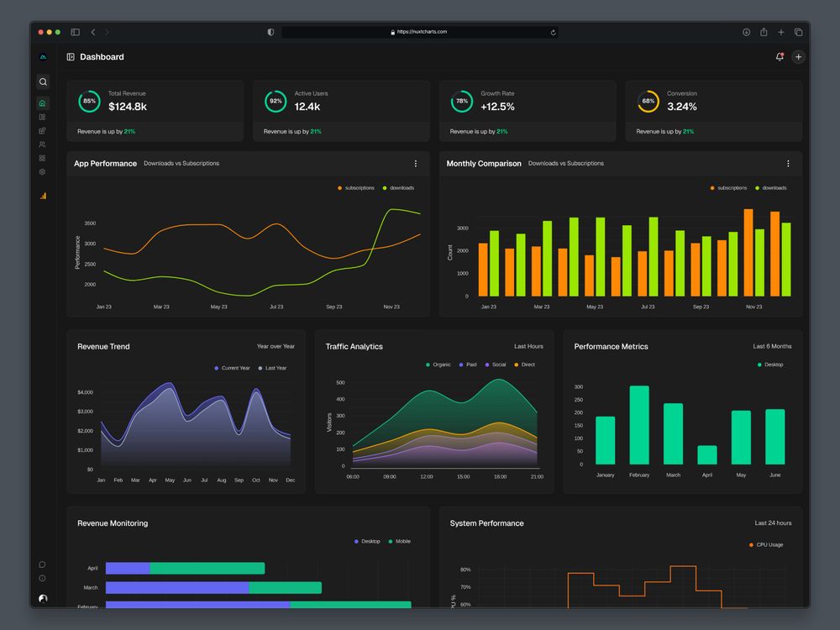Toggle Last Year legend in Revenue Trend
Image resolution: width=840 pixels, height=630 pixels.
click(272, 368)
